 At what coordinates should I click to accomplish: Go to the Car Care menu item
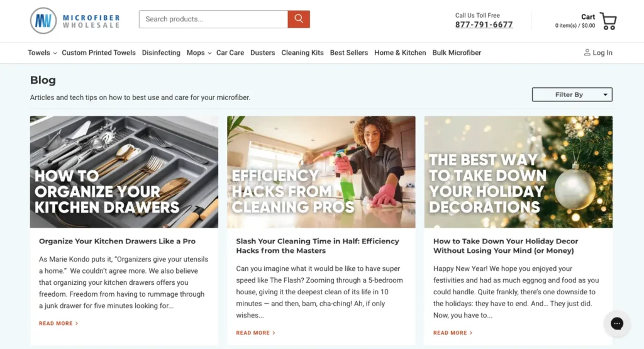(x=230, y=53)
